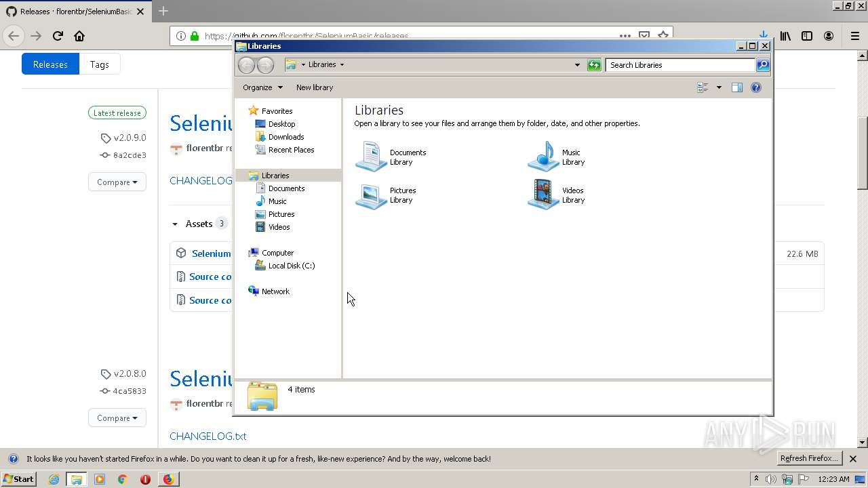Switch to the Releases tab on GitHub
The height and width of the screenshot is (488, 868).
coord(50,64)
